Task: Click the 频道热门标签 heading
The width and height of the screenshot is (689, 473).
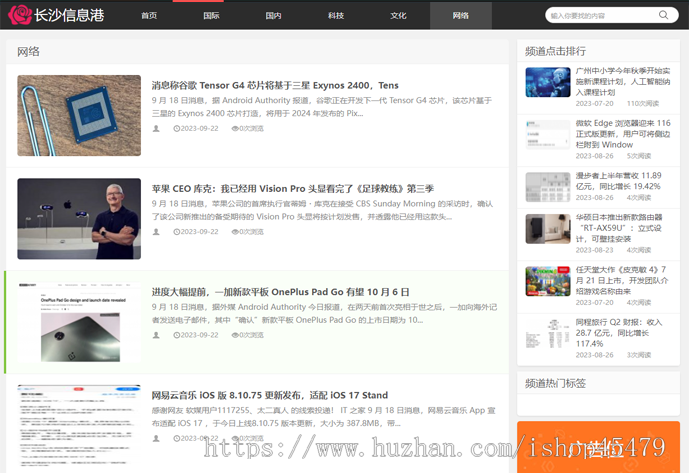Action: tap(555, 383)
